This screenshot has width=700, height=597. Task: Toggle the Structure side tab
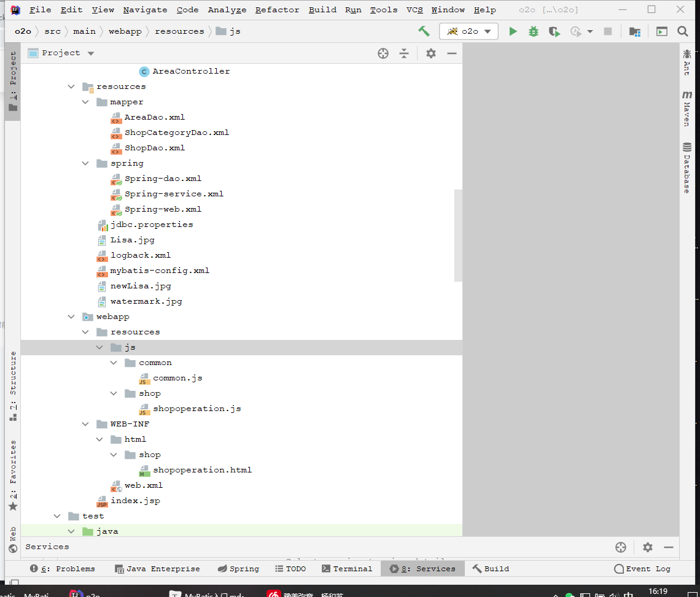(13, 386)
